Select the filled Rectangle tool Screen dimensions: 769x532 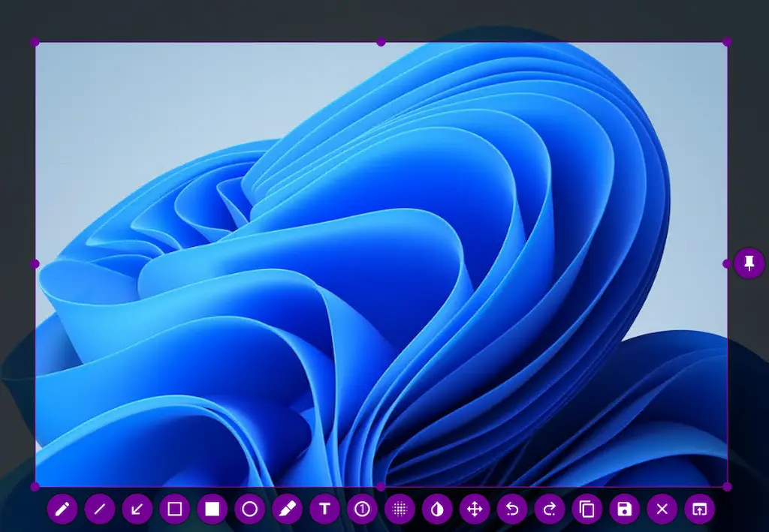pos(212,509)
